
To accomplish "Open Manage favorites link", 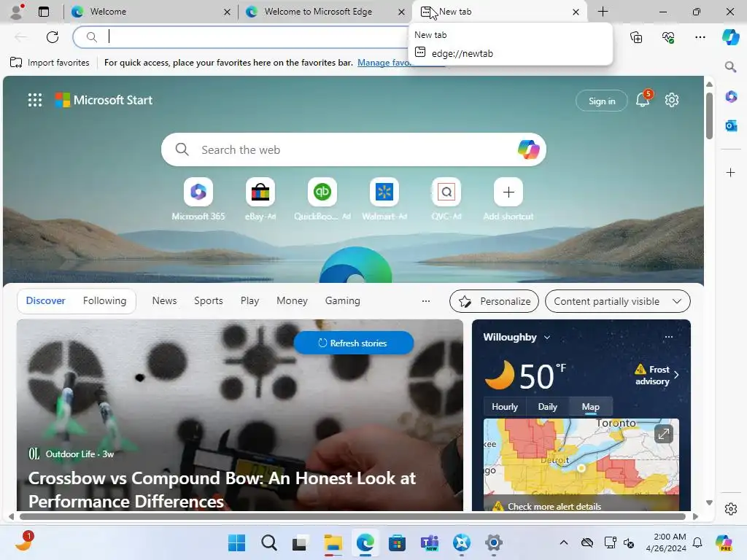I will [383, 63].
